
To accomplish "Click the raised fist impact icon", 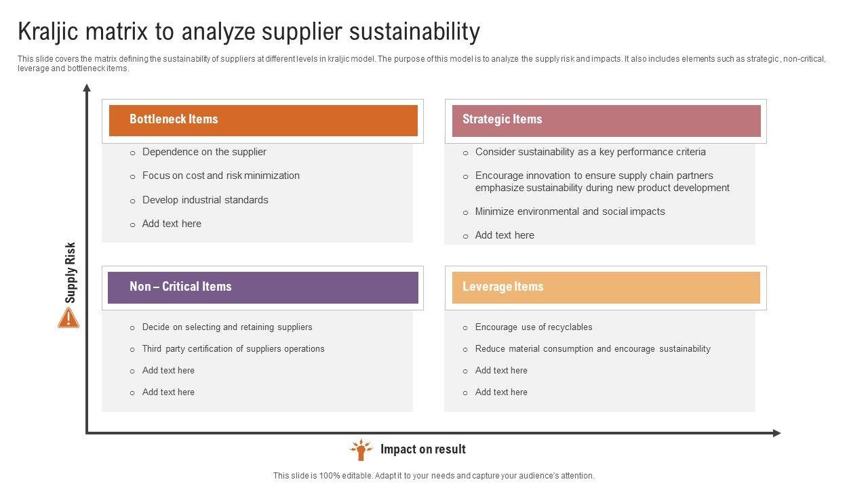I will coord(361,449).
